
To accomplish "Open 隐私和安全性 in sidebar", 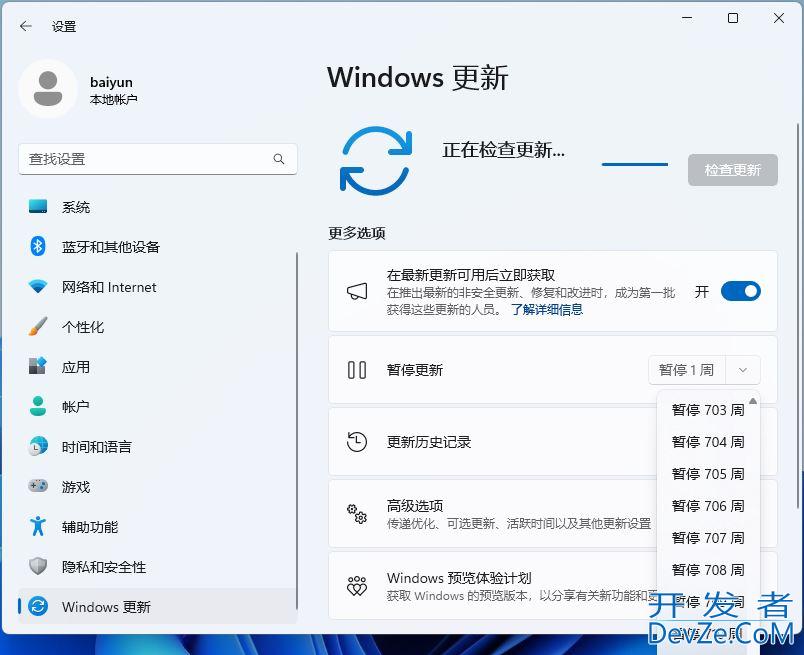I will [156, 567].
